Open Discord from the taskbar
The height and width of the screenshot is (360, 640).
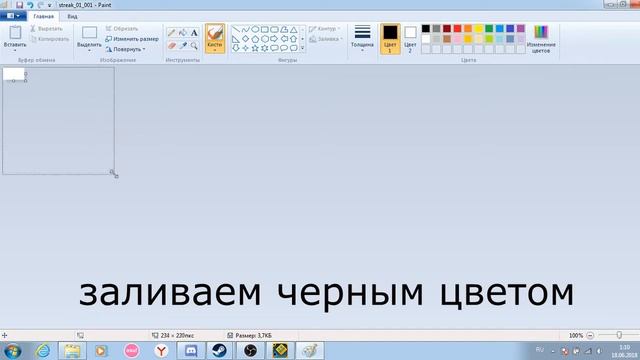click(191, 351)
